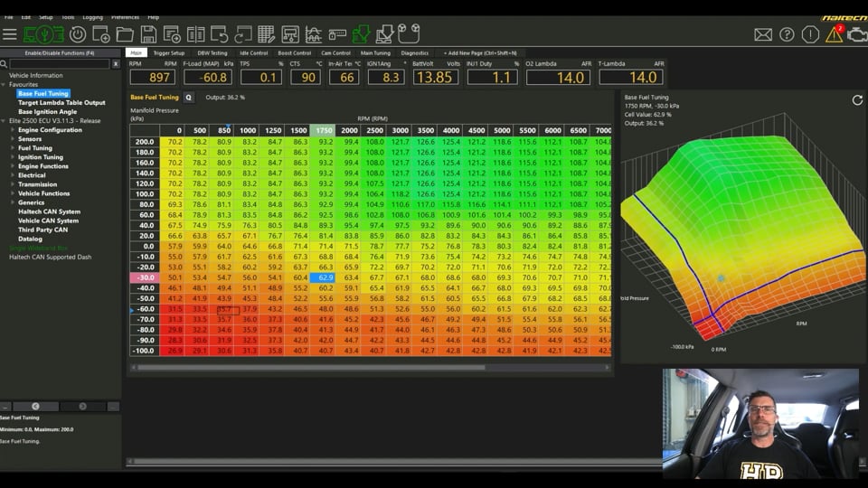Click the undo icon
868x488 pixels.
(219, 34)
